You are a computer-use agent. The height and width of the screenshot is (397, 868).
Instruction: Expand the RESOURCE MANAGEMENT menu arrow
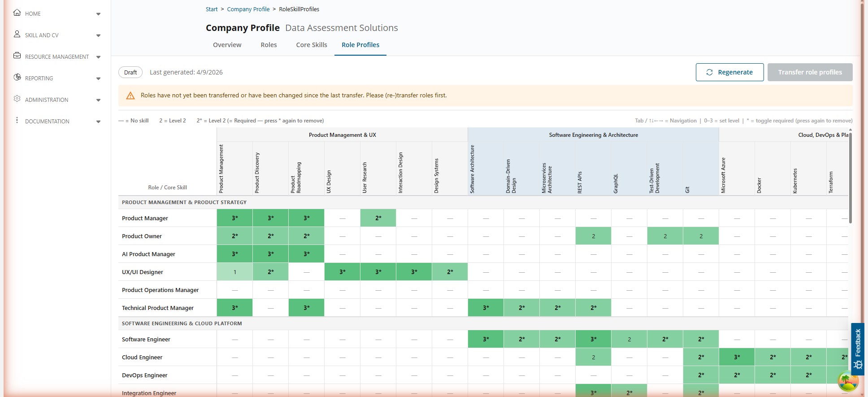tap(98, 57)
